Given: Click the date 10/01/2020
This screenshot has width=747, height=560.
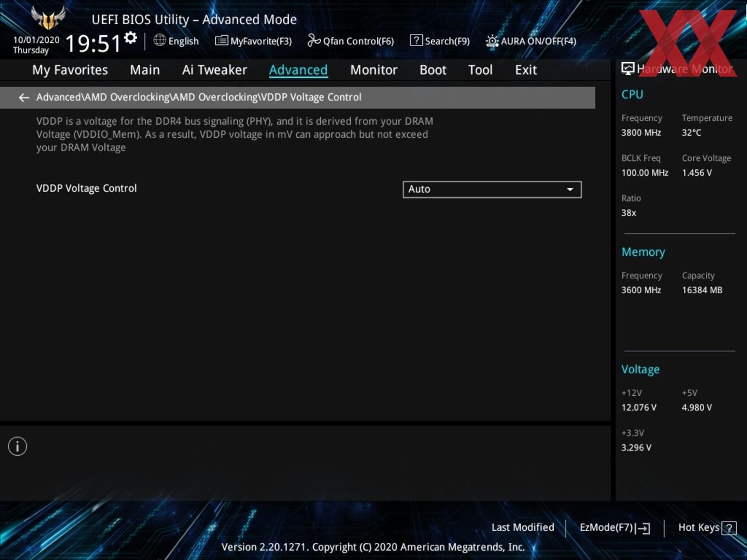Looking at the screenshot, I should (x=36, y=40).
